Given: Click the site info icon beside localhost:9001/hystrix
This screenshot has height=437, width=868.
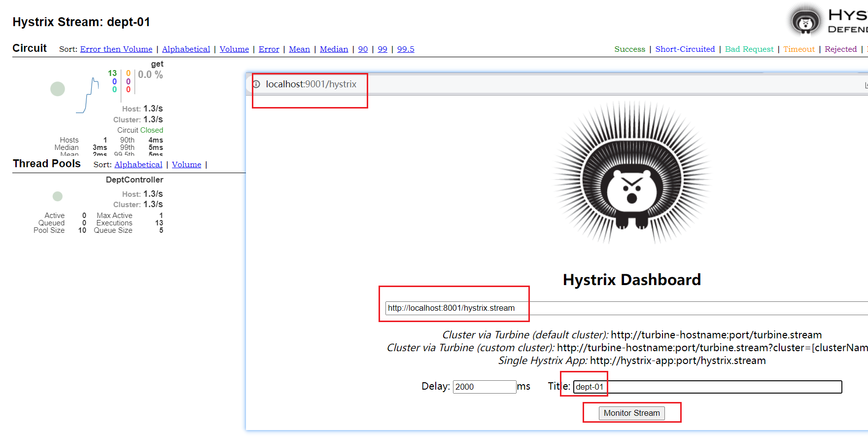Looking at the screenshot, I should click(x=256, y=84).
